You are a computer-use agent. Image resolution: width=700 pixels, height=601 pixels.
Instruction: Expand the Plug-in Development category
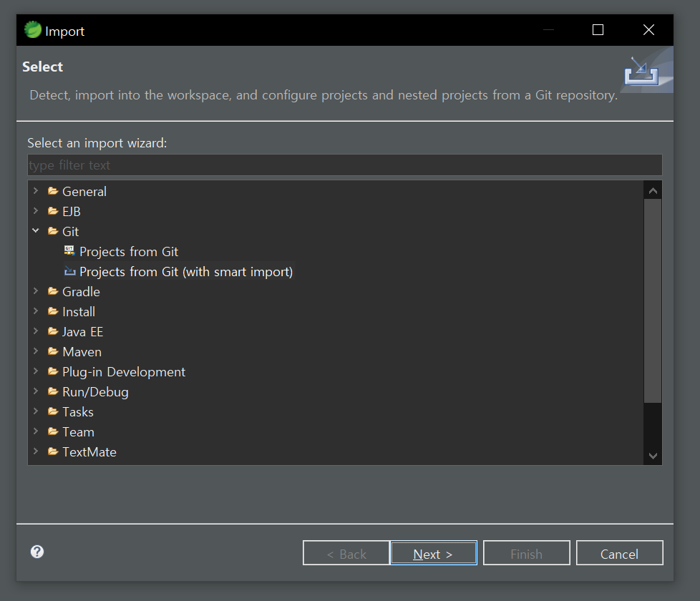36,371
